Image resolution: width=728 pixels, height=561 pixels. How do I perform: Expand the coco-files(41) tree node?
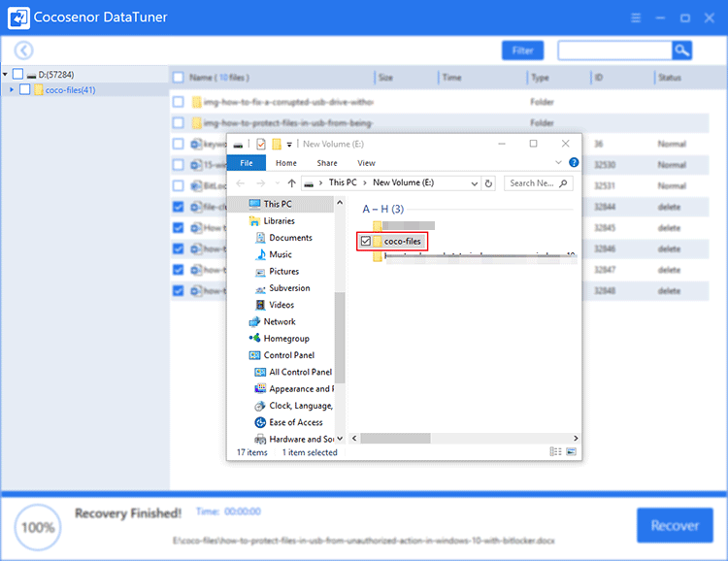pyautogui.click(x=12, y=89)
